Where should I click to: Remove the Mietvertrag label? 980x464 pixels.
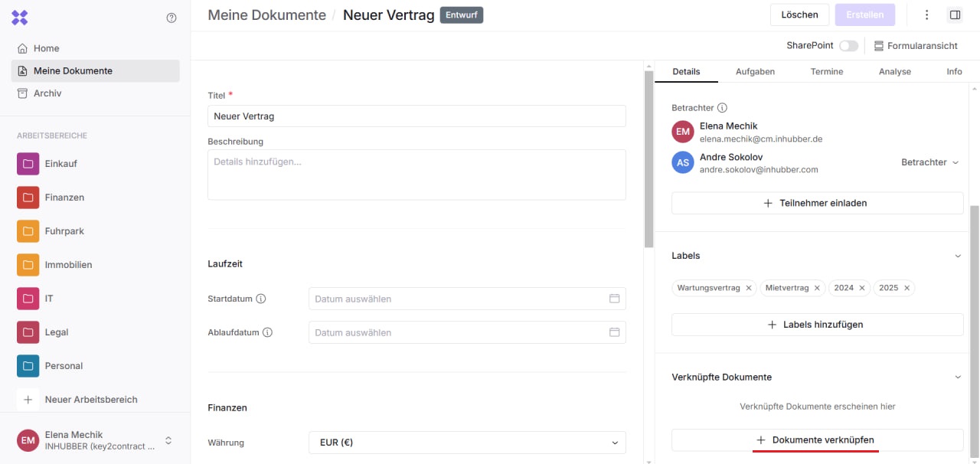pyautogui.click(x=817, y=288)
